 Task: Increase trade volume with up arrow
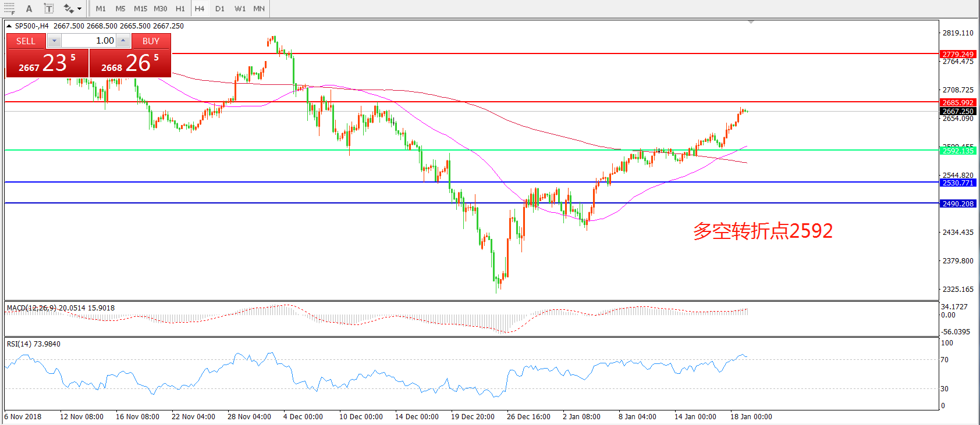click(x=123, y=41)
